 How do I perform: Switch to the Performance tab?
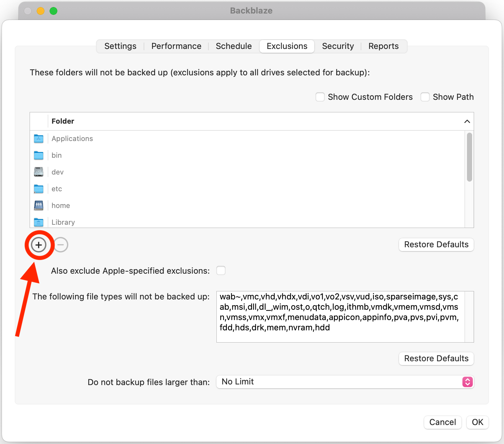pyautogui.click(x=176, y=46)
